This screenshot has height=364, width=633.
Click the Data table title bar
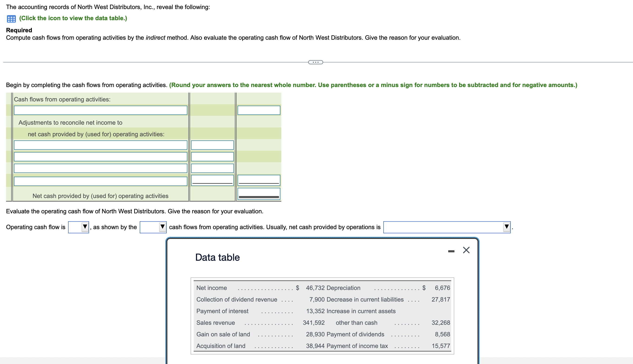[217, 257]
